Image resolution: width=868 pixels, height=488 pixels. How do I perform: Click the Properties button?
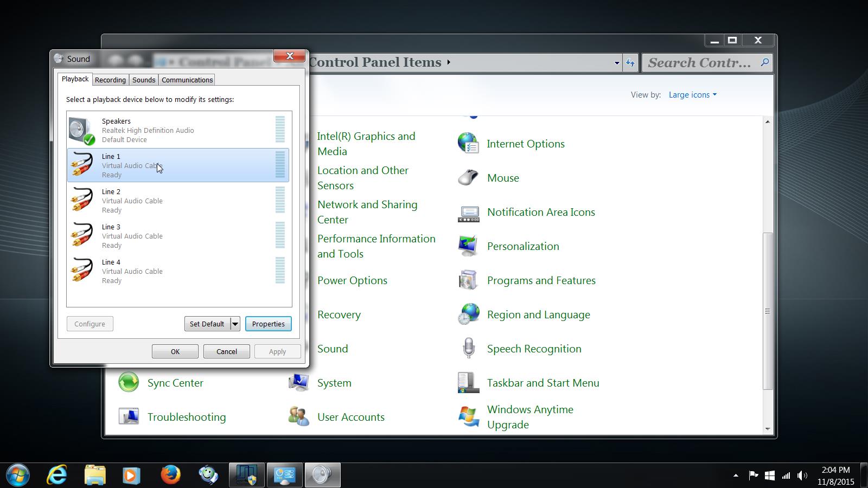[268, 324]
